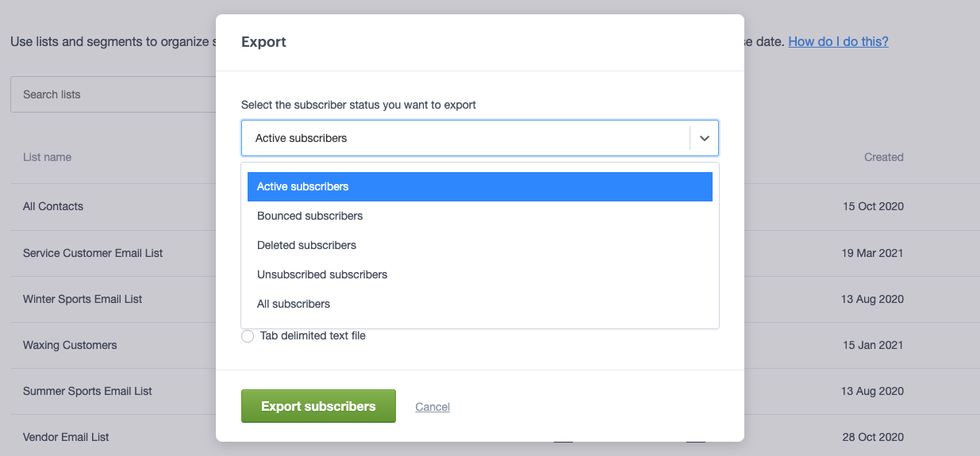Viewport: 980px width, 456px height.
Task: Sort by the Created column header
Action: [x=883, y=157]
